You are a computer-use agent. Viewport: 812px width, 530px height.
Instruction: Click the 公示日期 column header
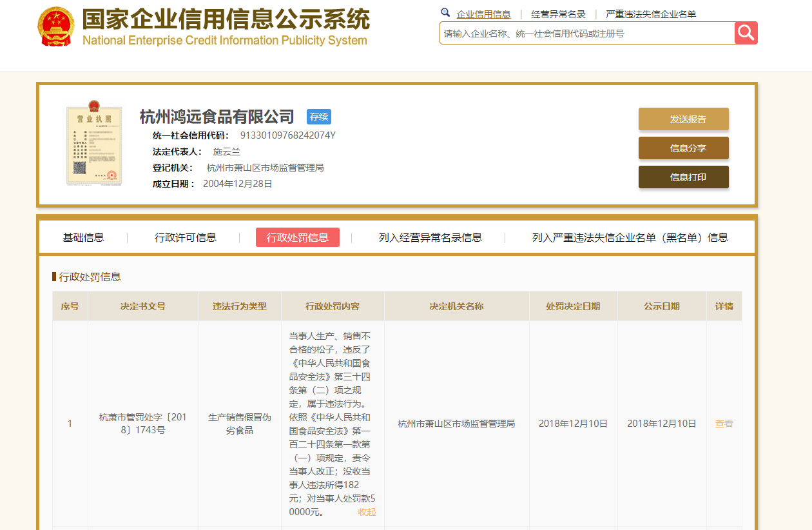(x=662, y=306)
